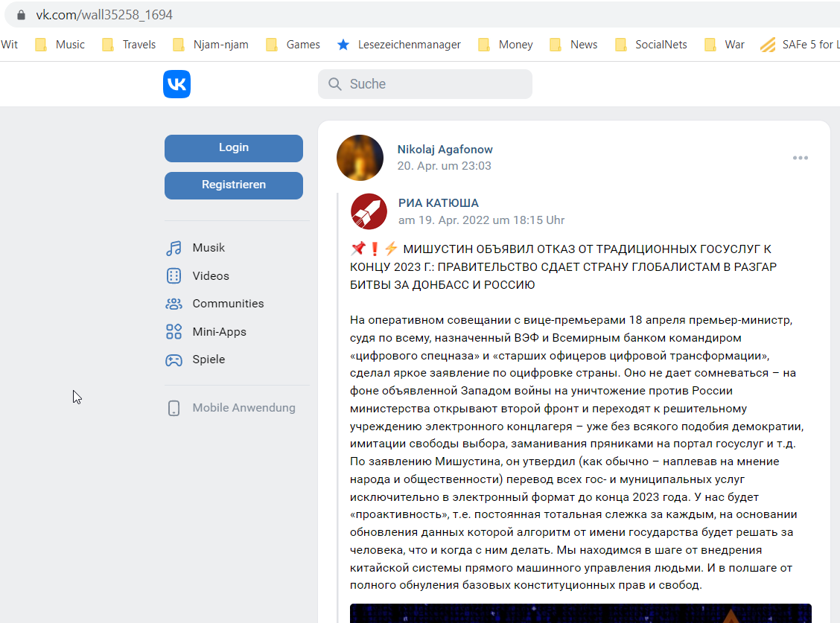Open Nikolaj Agafonow profile avatar
Screen dimensions: 840x623
tap(360, 158)
